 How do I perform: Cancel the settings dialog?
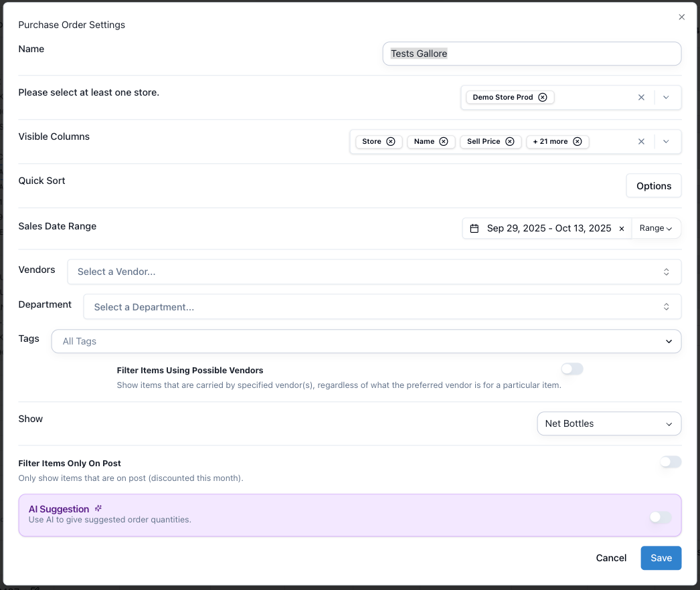point(611,559)
